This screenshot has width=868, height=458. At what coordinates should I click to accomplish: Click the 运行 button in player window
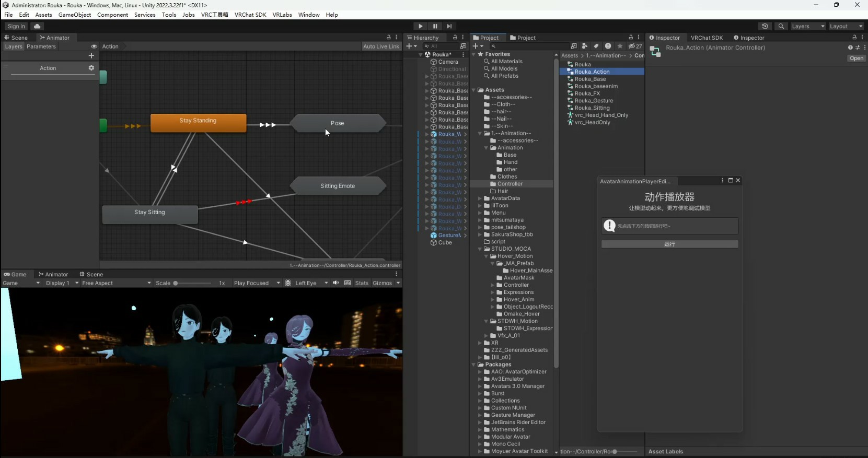[669, 244]
